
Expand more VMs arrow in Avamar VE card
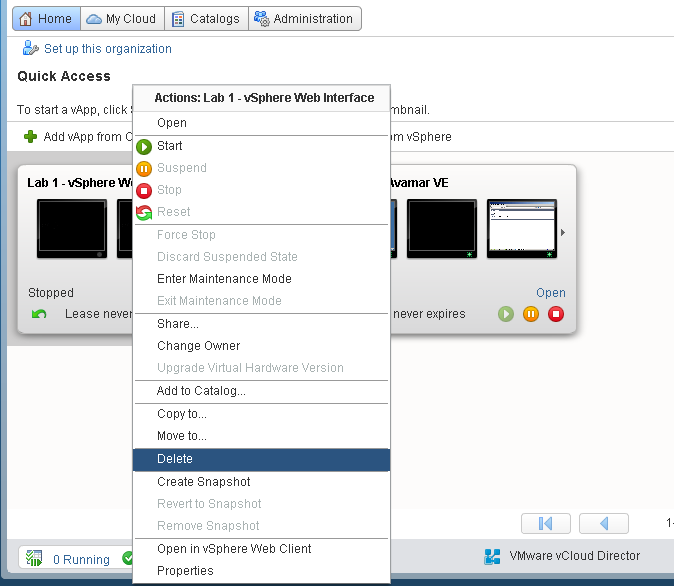click(563, 233)
